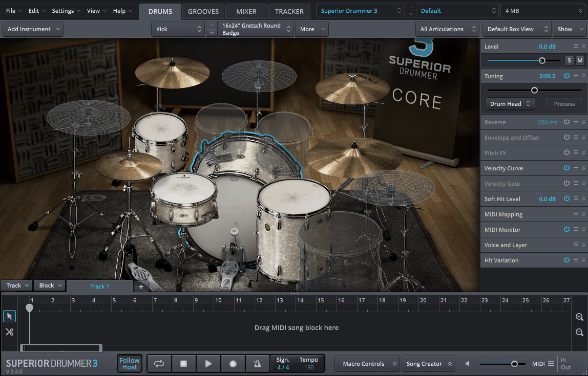
Task: Open the MIDI Mapping menu icon
Action: (x=576, y=214)
